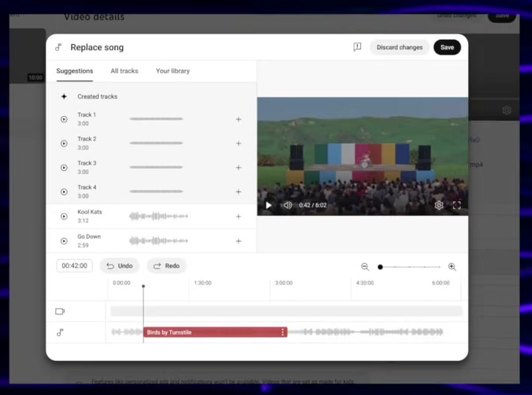Image resolution: width=532 pixels, height=395 pixels.
Task: Click the audio track music note icon
Action: coord(60,332)
